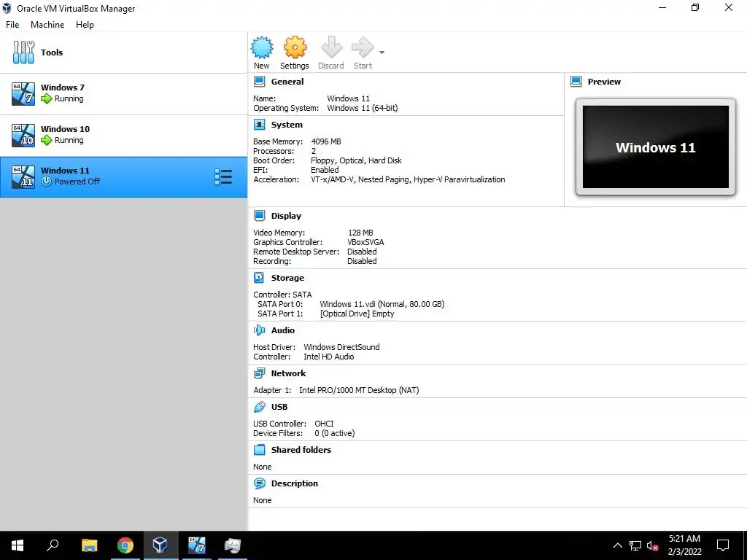Open the Description heading link
Viewport: 747px width, 560px height.
[295, 483]
